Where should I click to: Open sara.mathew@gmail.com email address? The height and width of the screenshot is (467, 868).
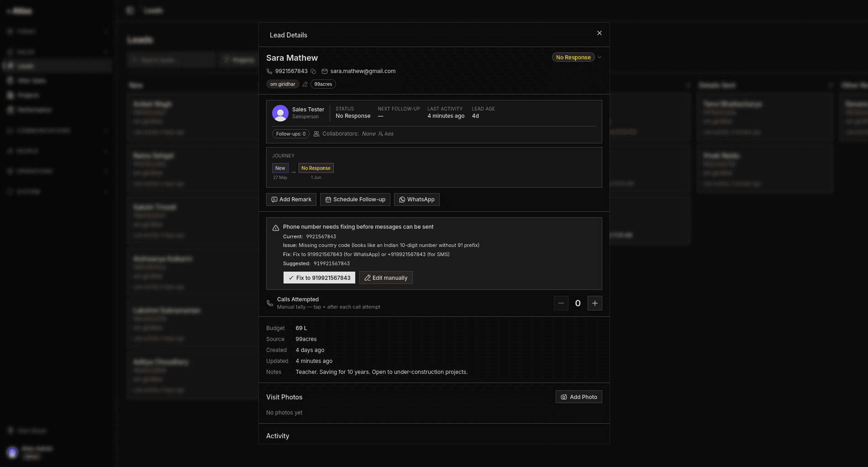pyautogui.click(x=363, y=71)
